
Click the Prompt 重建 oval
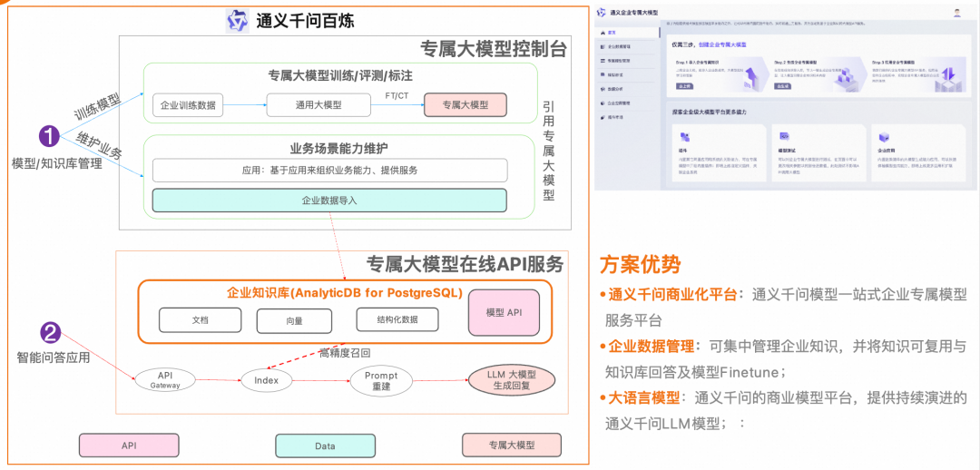coord(380,379)
